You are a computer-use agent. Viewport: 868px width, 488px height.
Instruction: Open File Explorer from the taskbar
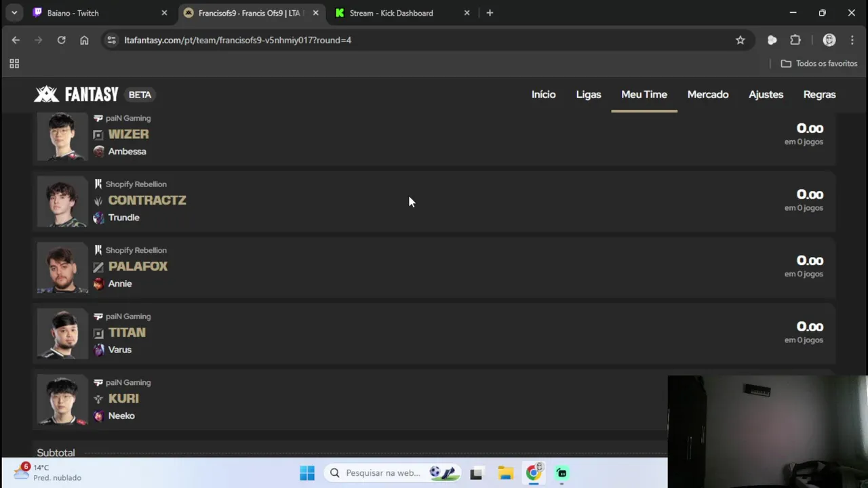point(505,473)
